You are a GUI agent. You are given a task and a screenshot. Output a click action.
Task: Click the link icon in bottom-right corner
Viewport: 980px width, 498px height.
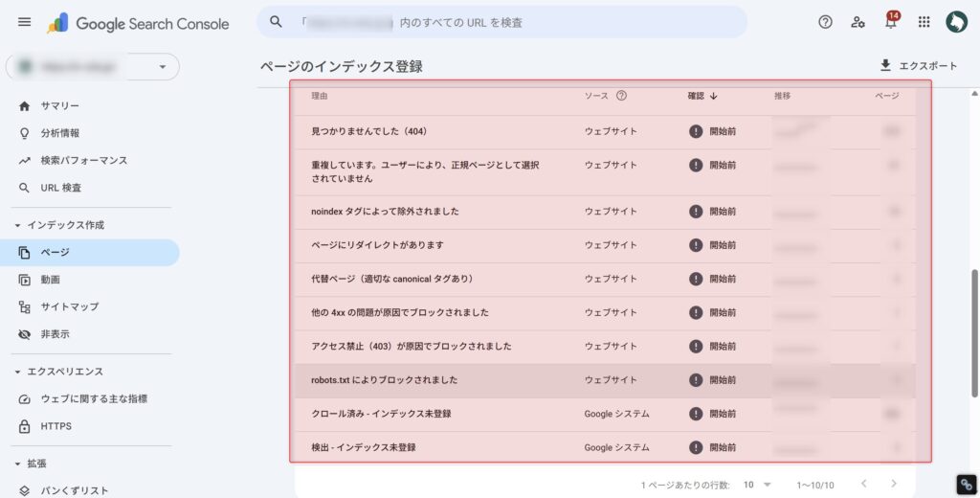pyautogui.click(x=967, y=485)
